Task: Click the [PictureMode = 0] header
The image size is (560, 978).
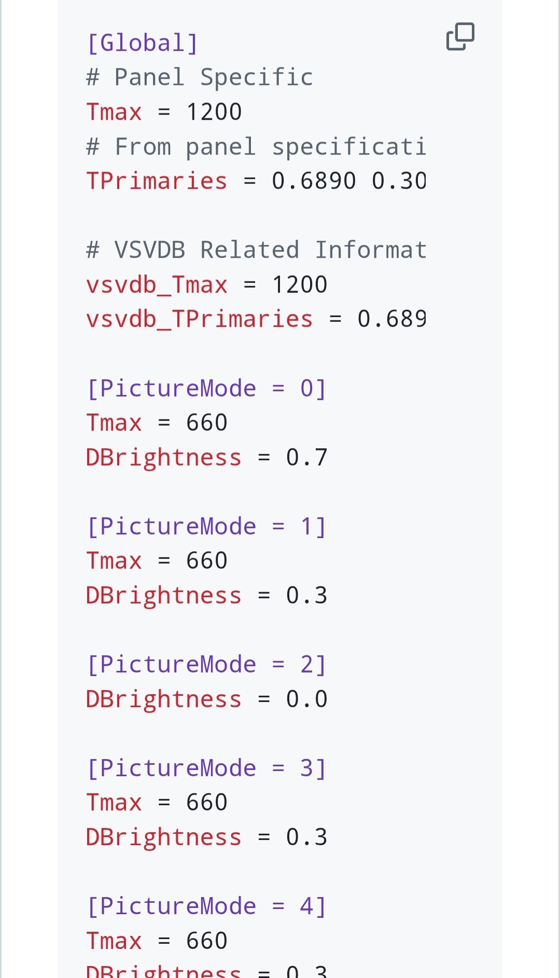Action: pos(206,388)
